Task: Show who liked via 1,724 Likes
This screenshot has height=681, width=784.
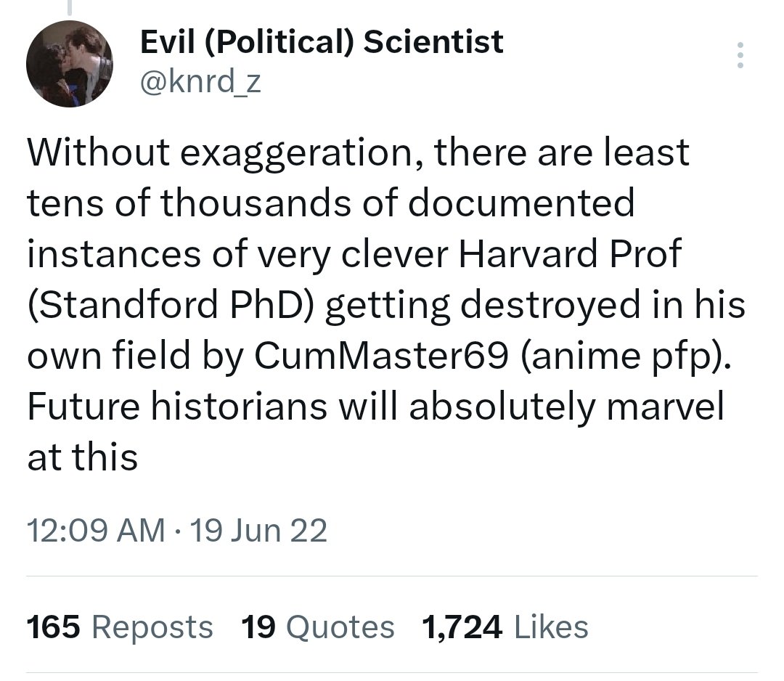Action: pyautogui.click(x=505, y=627)
